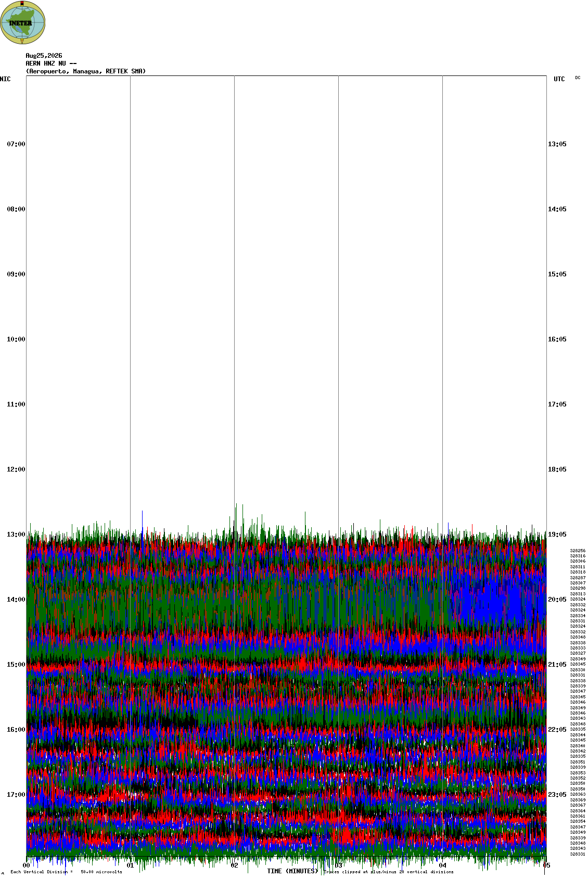
Task: Click the 23:05 UTC time label
Action: click(557, 795)
